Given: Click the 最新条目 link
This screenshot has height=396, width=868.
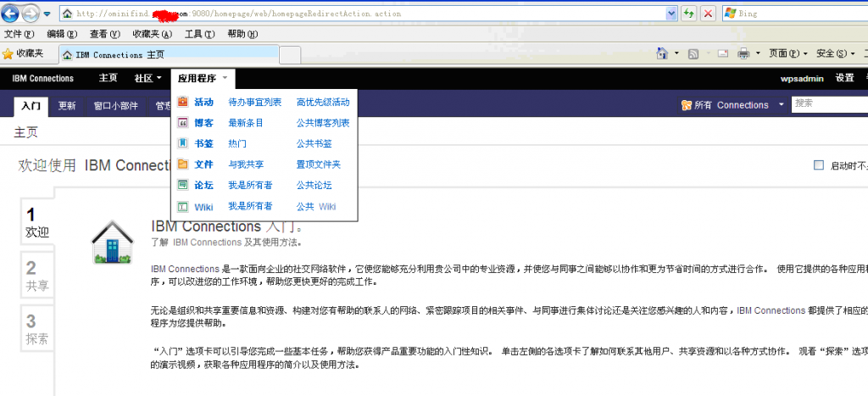Looking at the screenshot, I should [246, 123].
